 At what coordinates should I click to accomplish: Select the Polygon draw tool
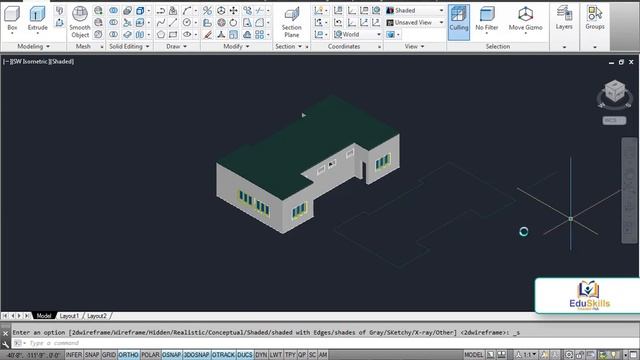(x=161, y=34)
